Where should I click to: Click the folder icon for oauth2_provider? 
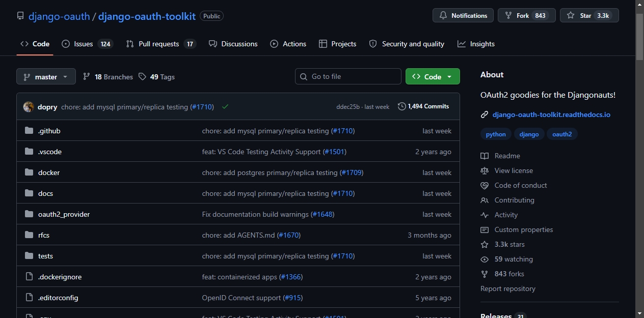tap(29, 214)
